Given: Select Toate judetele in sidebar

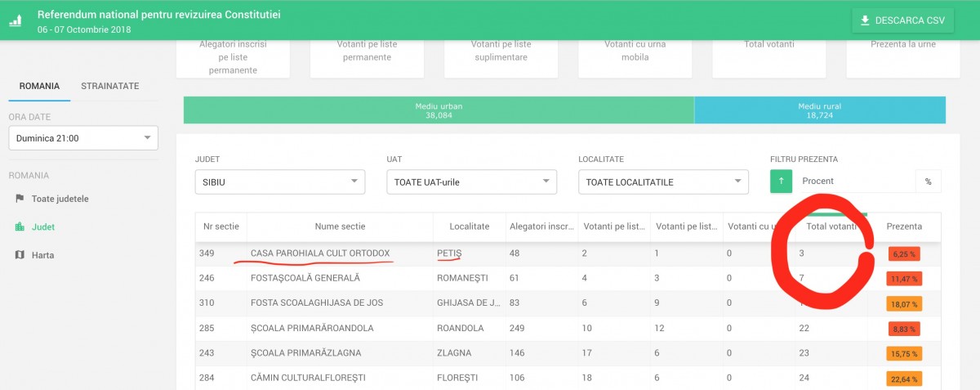Looking at the screenshot, I should click(x=60, y=199).
